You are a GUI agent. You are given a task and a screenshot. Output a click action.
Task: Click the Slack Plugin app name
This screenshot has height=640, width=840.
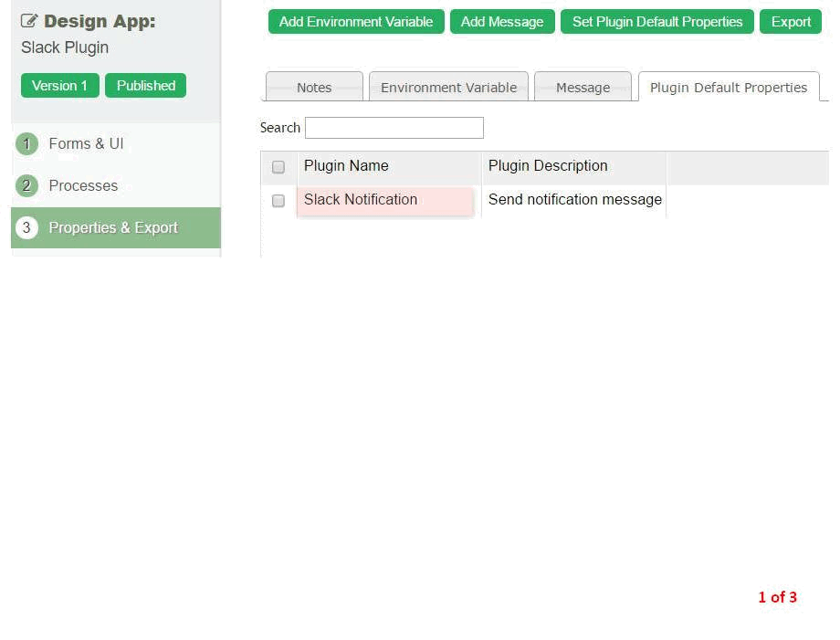pos(65,47)
